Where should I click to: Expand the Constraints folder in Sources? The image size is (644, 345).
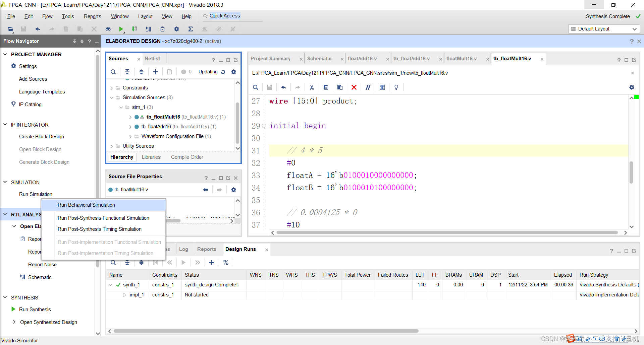click(x=112, y=88)
